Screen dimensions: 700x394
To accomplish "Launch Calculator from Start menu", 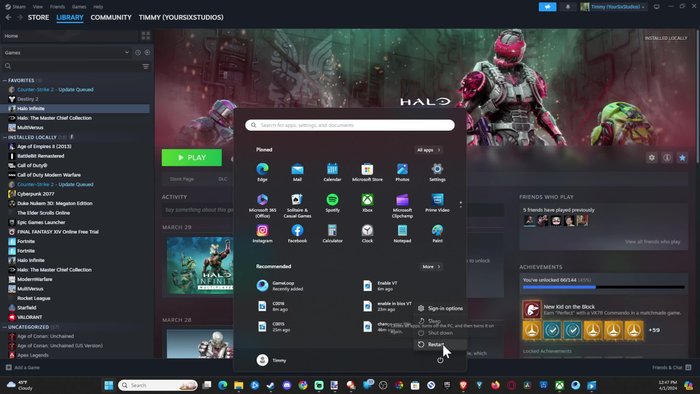I will 332,234.
